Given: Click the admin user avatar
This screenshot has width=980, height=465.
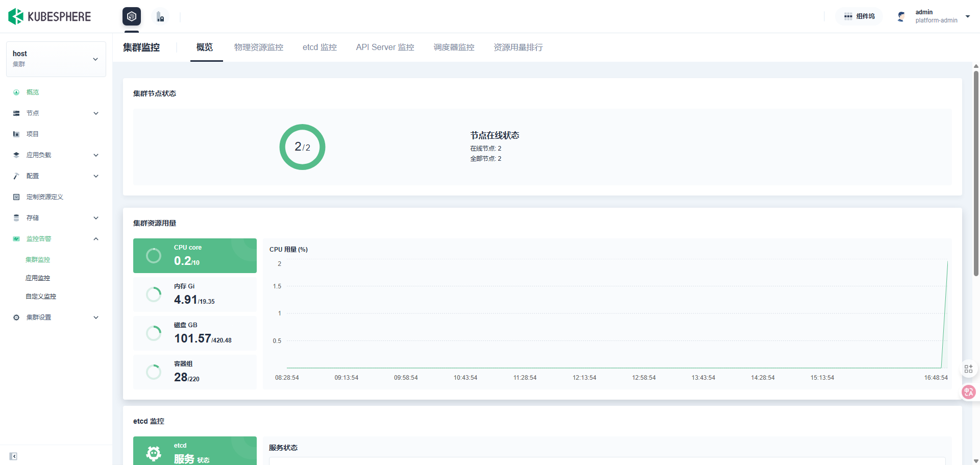Looking at the screenshot, I should click(901, 16).
